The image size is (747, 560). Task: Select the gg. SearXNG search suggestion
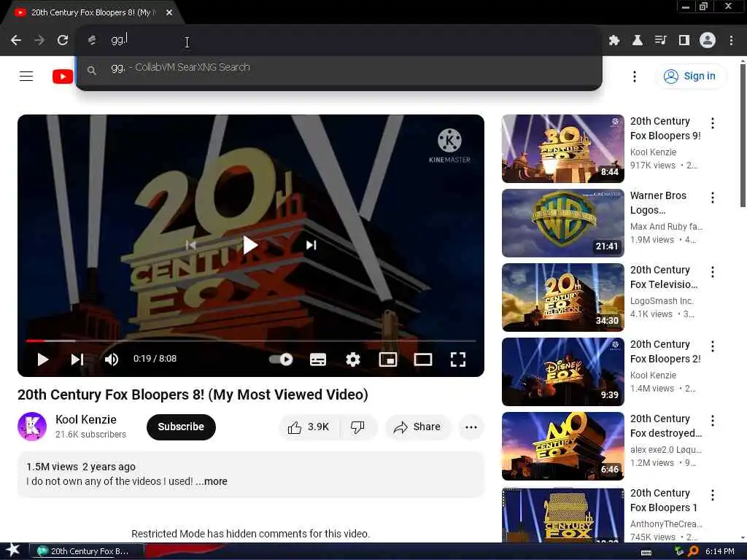coord(338,68)
